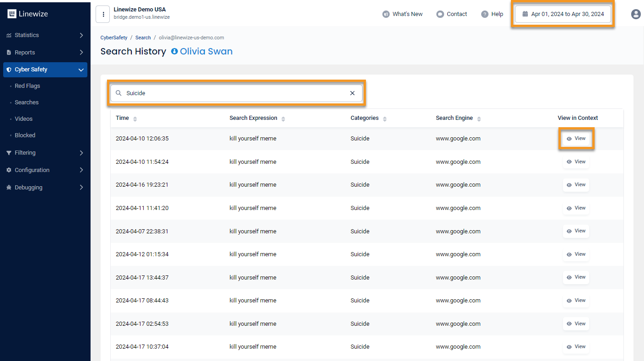Click the Contact chat bubble icon

pyautogui.click(x=440, y=14)
